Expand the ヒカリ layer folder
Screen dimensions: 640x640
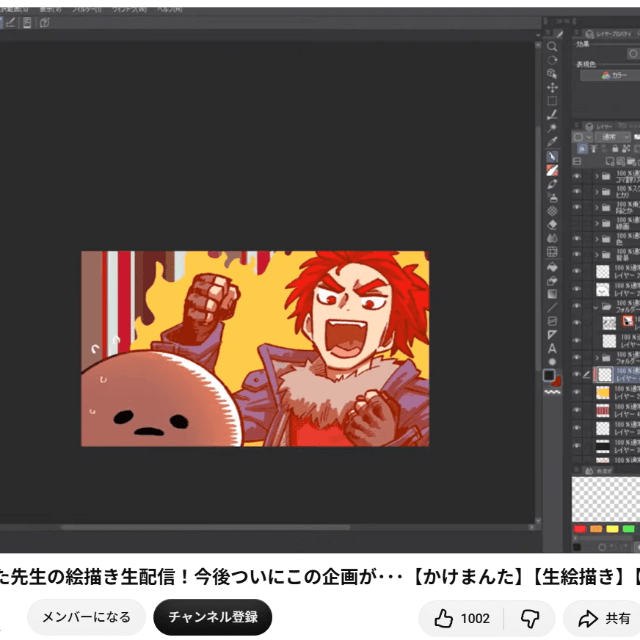pos(597,192)
